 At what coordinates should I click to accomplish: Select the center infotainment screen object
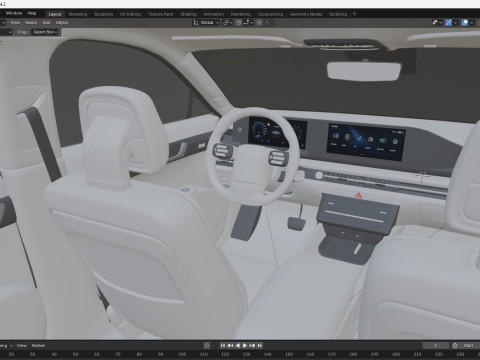[x=366, y=142]
